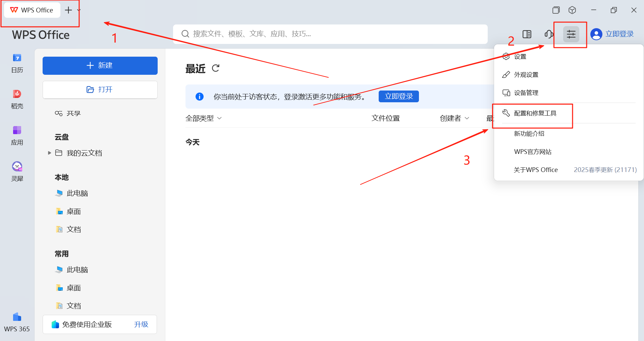
Task: Select 新功能介绍 menu item
Action: (569, 133)
